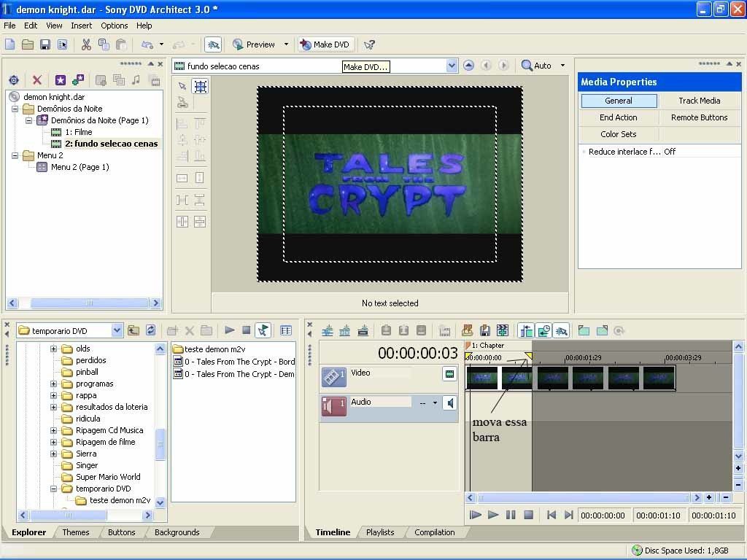Select the arrow selection tool in the workspace
The height and width of the screenshot is (560, 747).
(182, 86)
